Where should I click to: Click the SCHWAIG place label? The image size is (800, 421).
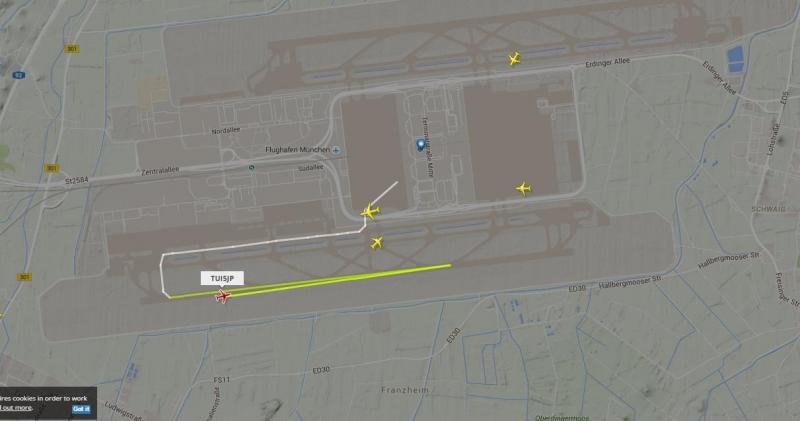click(768, 209)
